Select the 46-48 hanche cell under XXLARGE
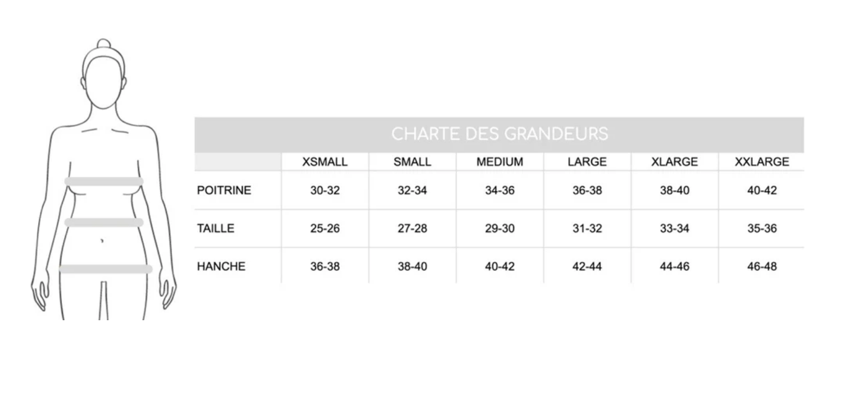This screenshot has width=868, height=404. pyautogui.click(x=761, y=266)
